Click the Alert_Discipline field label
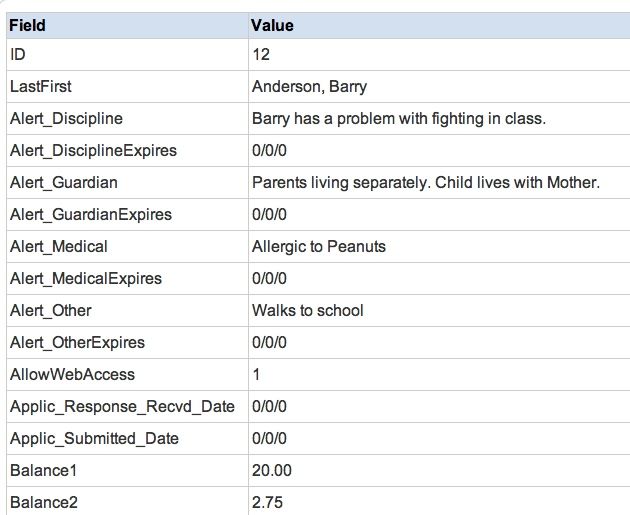 66,119
